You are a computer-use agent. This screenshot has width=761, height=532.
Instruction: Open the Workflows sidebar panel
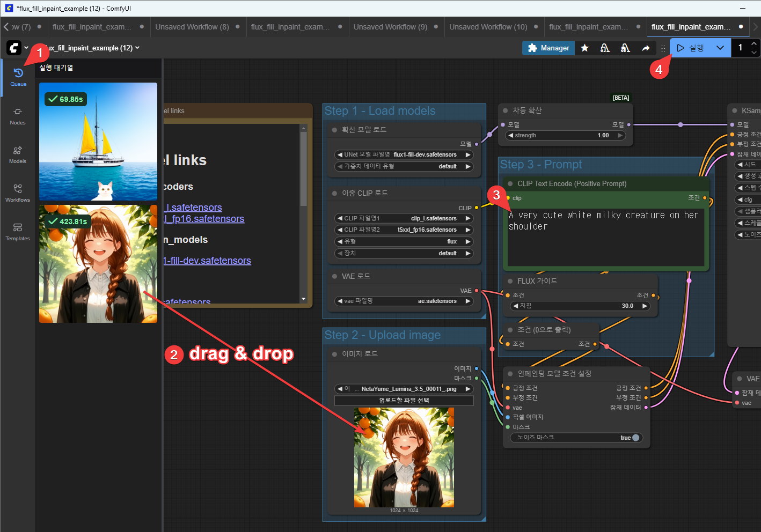point(18,193)
